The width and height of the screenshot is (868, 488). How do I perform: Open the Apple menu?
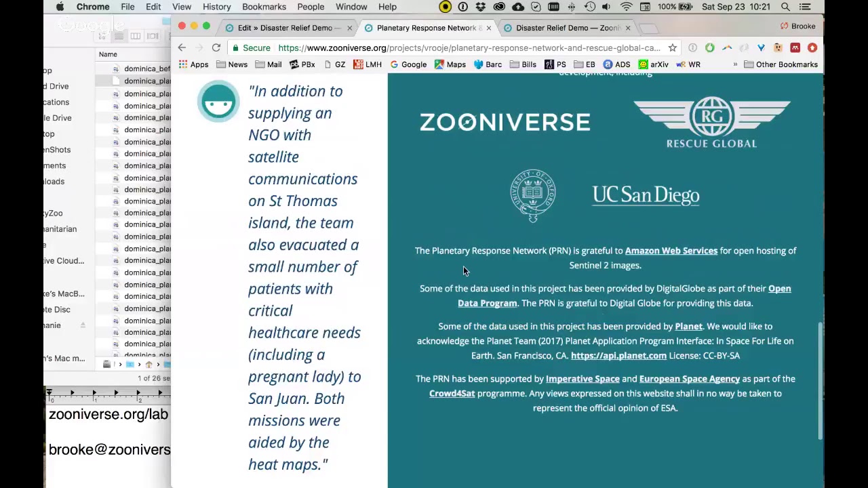(60, 7)
